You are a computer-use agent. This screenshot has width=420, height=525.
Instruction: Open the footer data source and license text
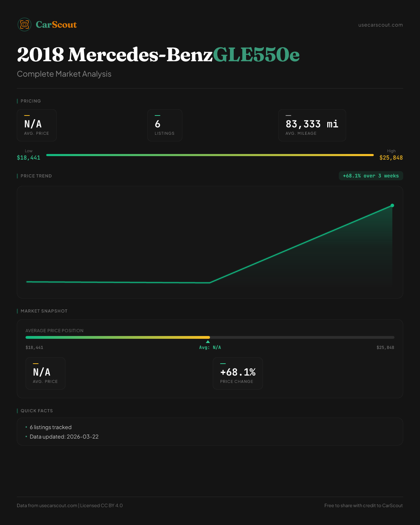(70, 505)
